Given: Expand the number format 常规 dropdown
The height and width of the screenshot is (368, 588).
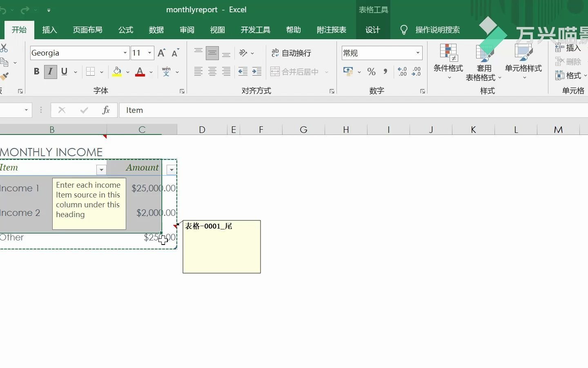Looking at the screenshot, I should 418,53.
